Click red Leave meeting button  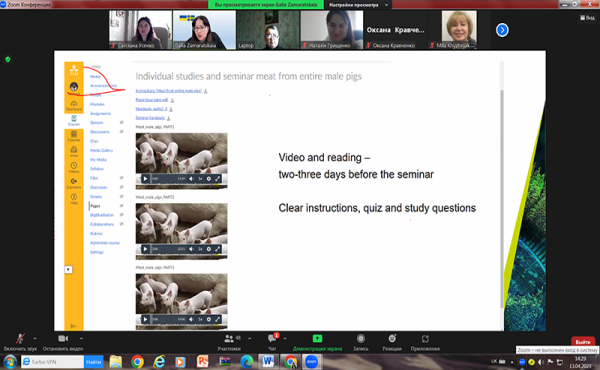point(583,341)
